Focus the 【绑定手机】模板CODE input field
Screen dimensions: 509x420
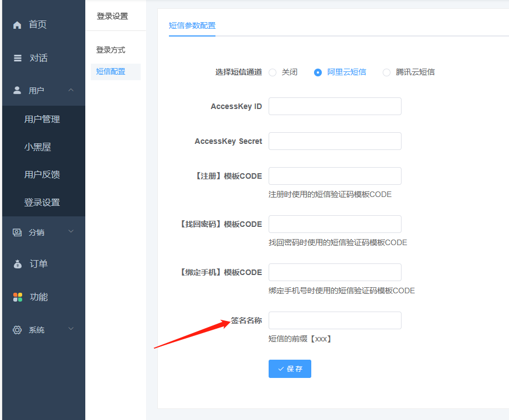[x=335, y=272]
